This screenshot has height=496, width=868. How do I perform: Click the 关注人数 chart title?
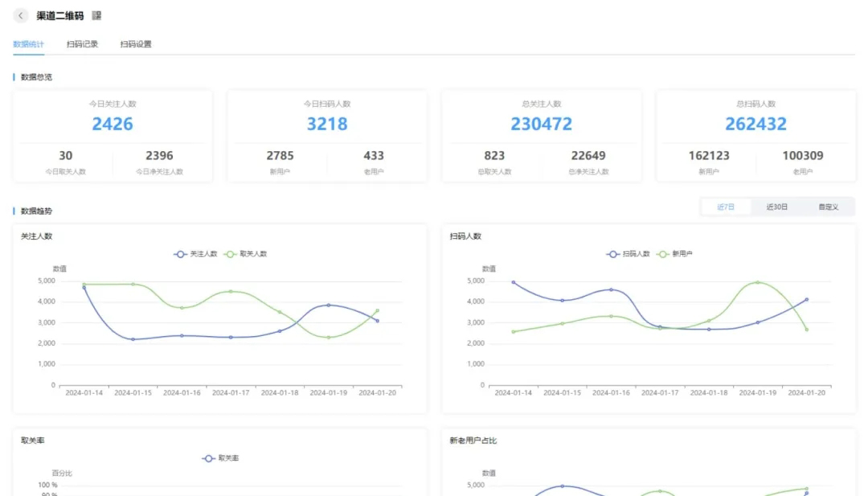click(36, 236)
